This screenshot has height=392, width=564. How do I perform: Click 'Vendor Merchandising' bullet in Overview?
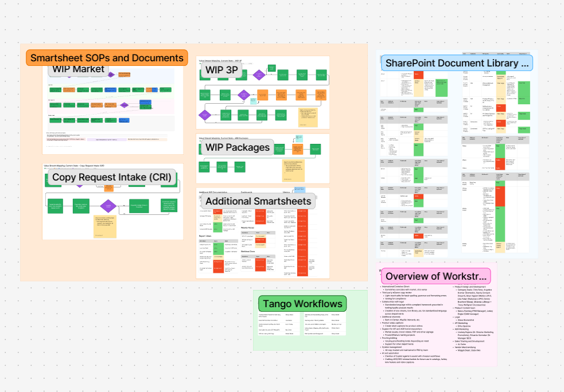(x=465, y=347)
